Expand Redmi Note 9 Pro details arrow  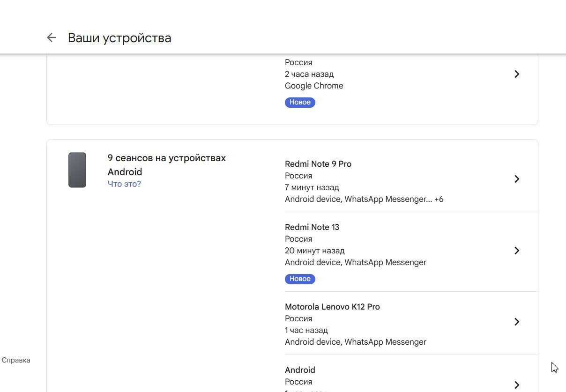(x=516, y=179)
